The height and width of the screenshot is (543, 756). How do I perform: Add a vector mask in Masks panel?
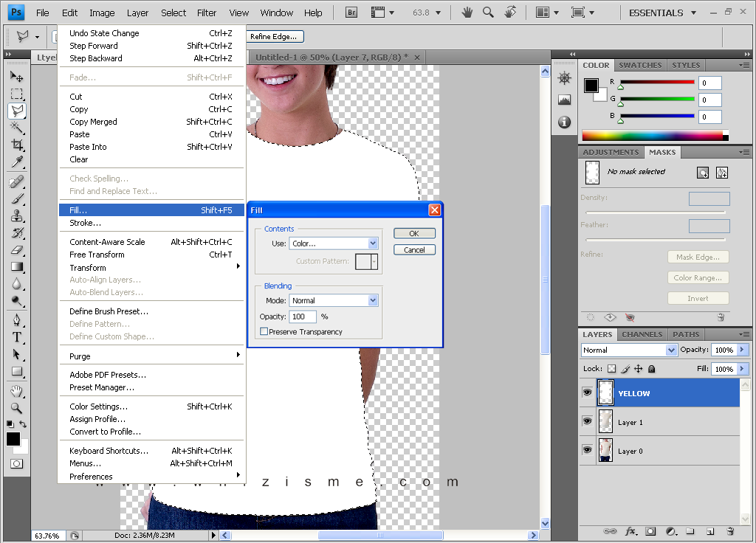tap(722, 173)
